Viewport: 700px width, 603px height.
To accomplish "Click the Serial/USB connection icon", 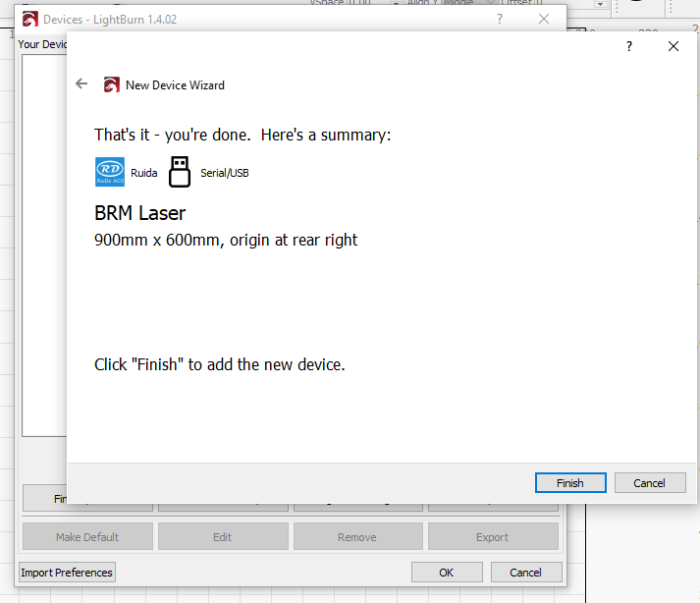I will [x=180, y=172].
